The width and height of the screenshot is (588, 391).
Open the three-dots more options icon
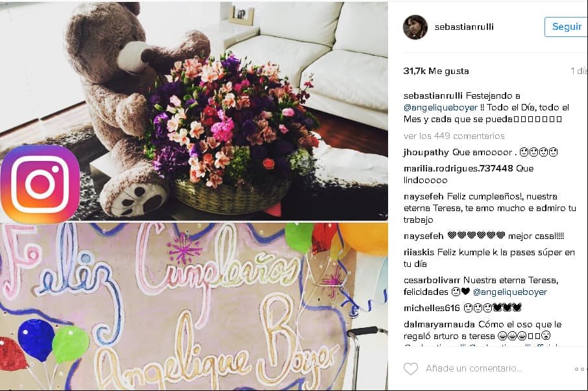581,369
